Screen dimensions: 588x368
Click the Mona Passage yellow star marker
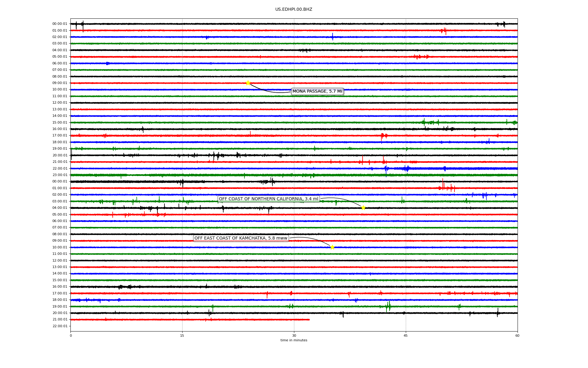click(248, 83)
